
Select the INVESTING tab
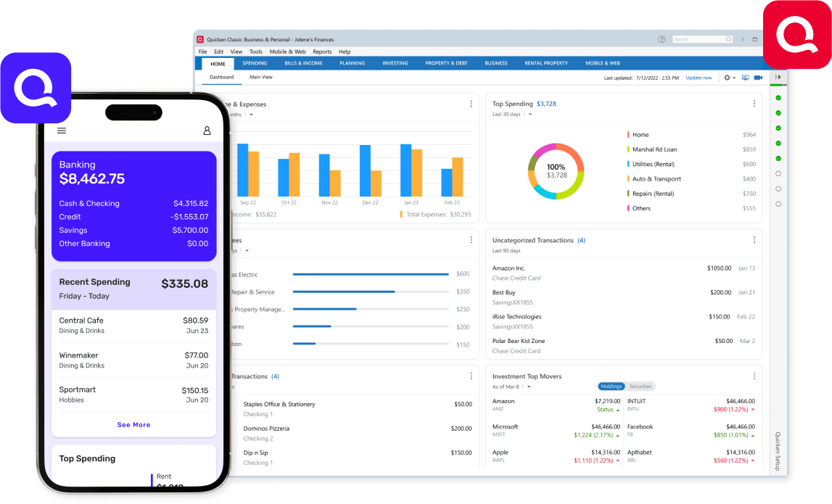395,63
